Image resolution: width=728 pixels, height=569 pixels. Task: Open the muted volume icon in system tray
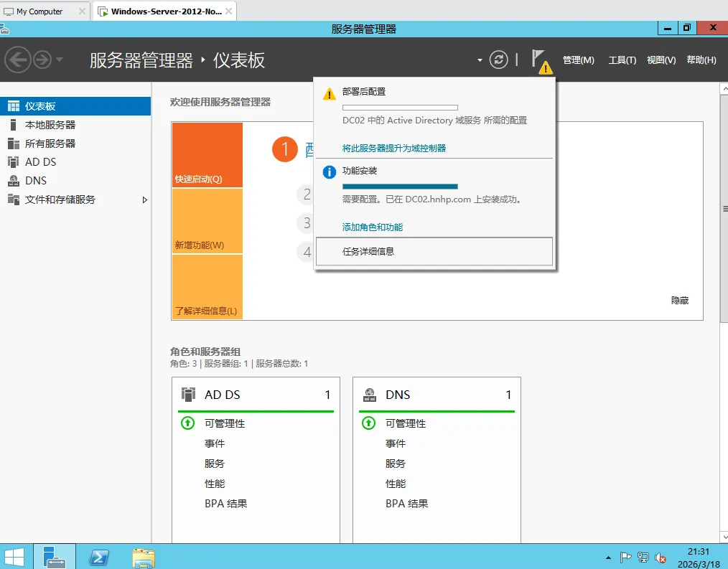[x=660, y=556]
